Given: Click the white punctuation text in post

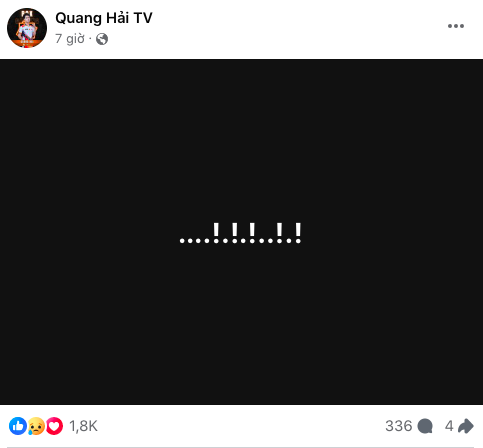Looking at the screenshot, I should pos(241,233).
